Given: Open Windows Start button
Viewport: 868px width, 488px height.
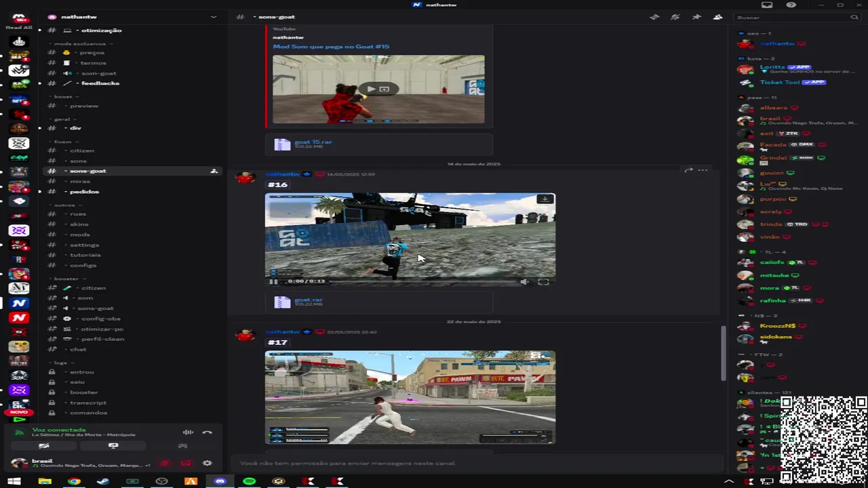Looking at the screenshot, I should coord(14,481).
